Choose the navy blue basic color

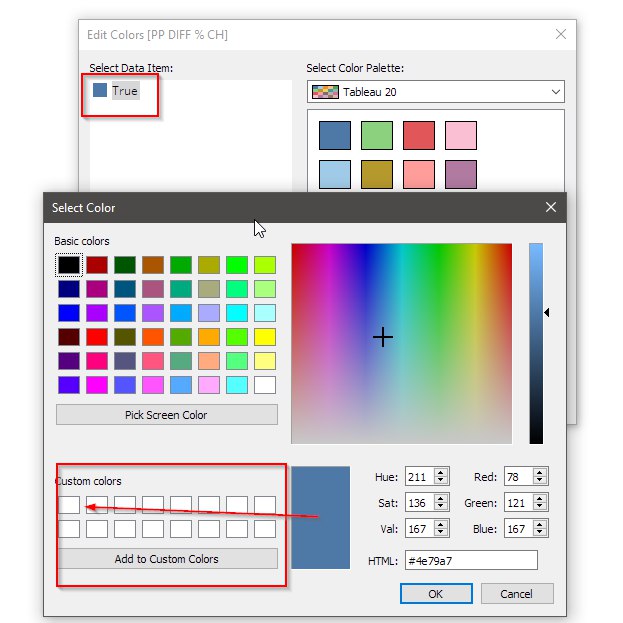[x=69, y=289]
